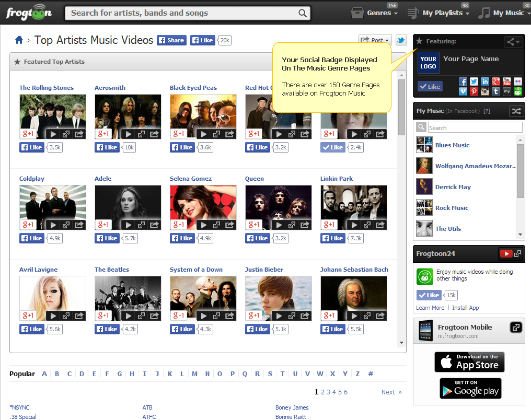Open Selena Gomez video in popup window
The height and width of the screenshot is (420, 531).
click(216, 225)
